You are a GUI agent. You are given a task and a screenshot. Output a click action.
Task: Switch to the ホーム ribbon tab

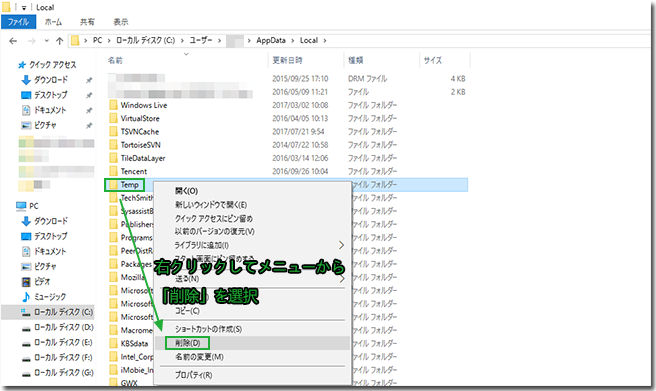pos(53,22)
